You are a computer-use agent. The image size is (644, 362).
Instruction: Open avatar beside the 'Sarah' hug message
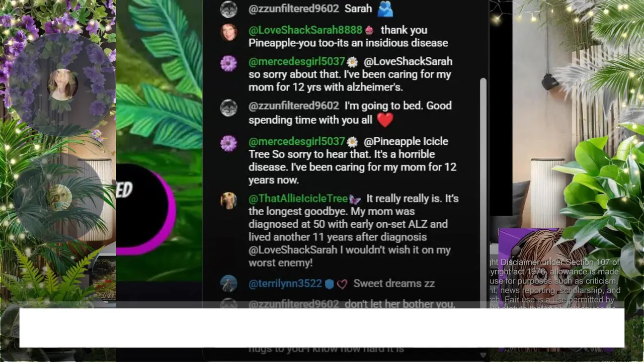point(229,9)
